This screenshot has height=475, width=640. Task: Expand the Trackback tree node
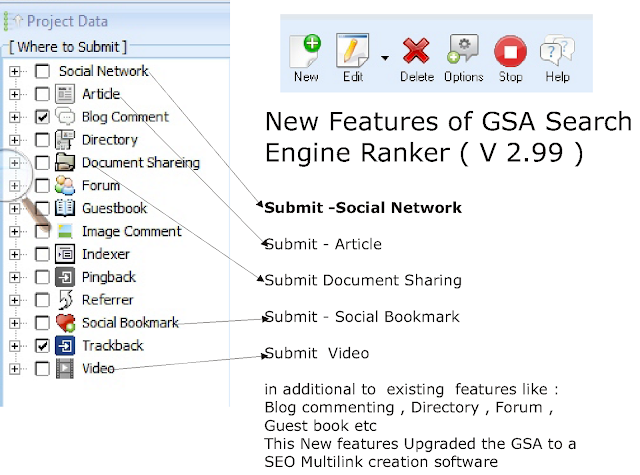coord(14,346)
